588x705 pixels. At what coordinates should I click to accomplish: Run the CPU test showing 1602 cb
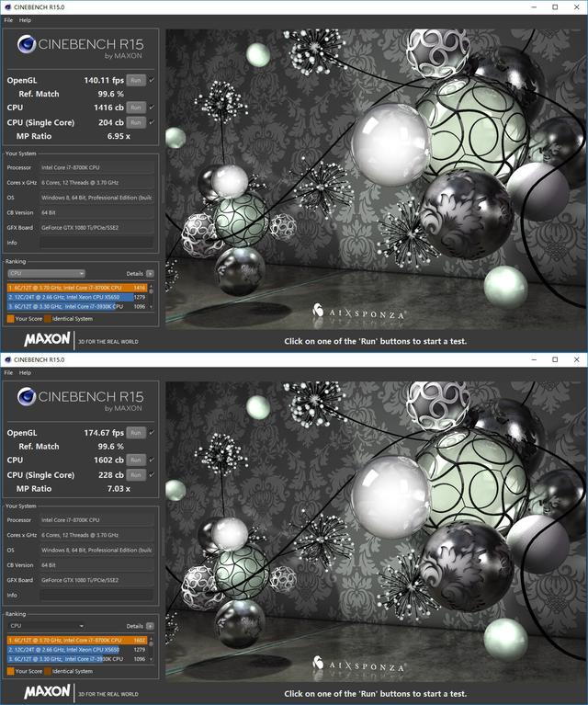coord(136,460)
